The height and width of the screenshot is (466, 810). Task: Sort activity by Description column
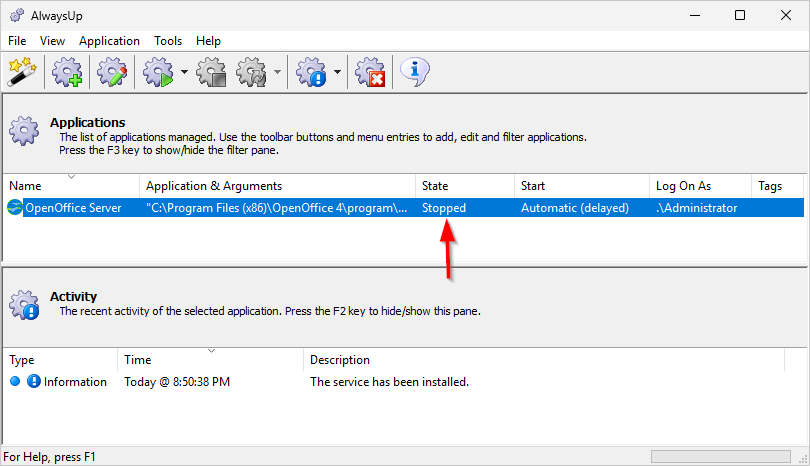click(544, 360)
